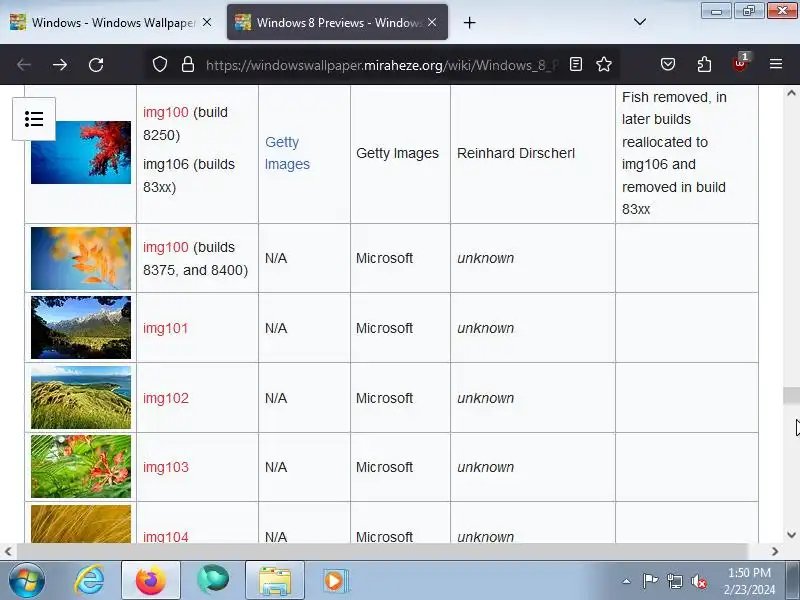The height and width of the screenshot is (600, 800).
Task: Open img100 (build 8250) link
Action: [165, 112]
